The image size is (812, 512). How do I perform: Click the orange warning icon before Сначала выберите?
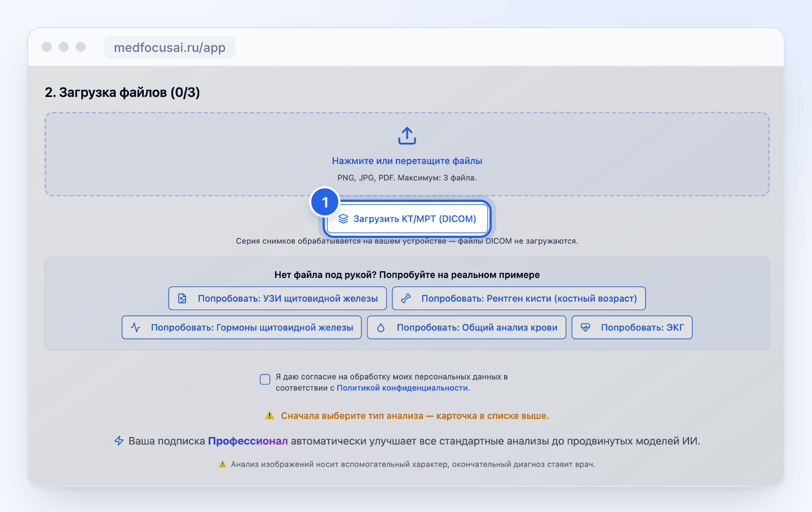pyautogui.click(x=270, y=416)
